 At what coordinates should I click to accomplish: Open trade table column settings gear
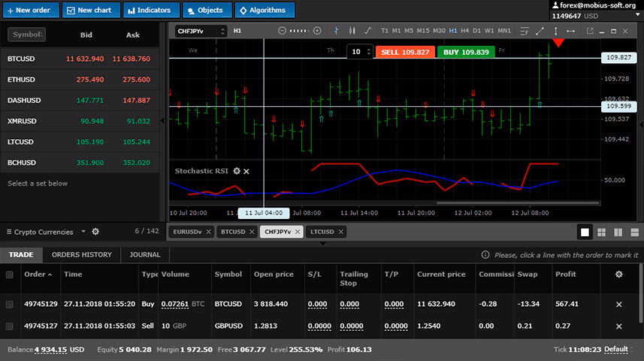618,275
